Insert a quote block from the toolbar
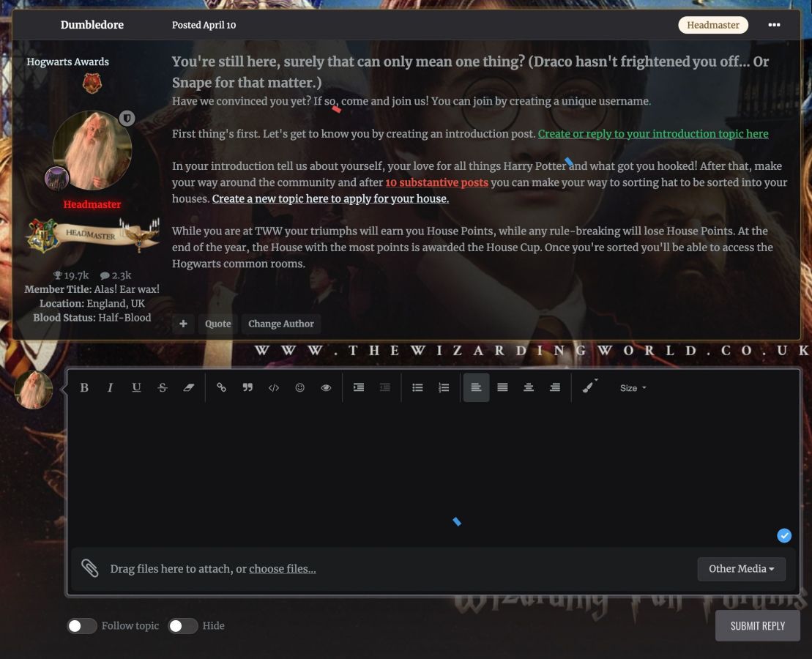 247,387
